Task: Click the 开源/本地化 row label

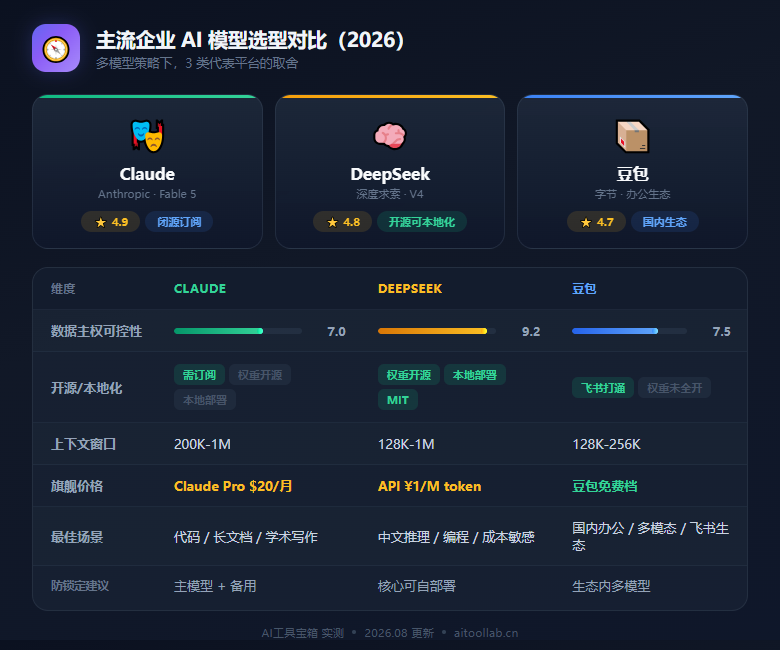Action: [87, 388]
